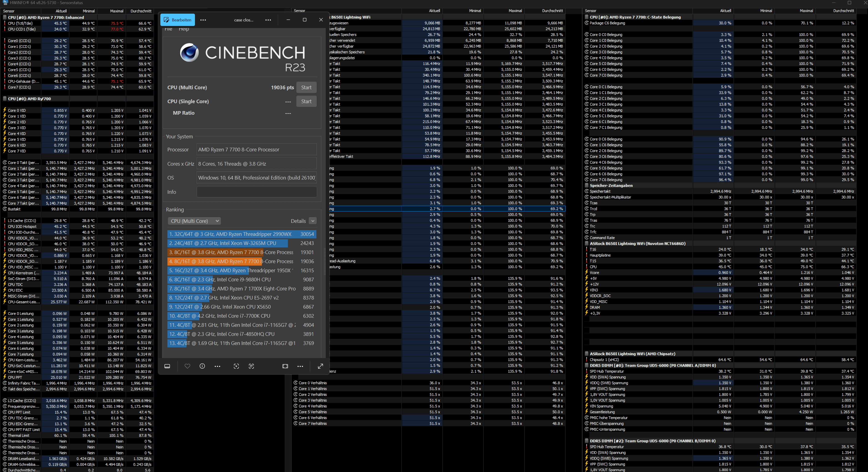Screen dimensions: 868x472
Task: Click the fit-to-window zoom icon
Action: (x=285, y=366)
